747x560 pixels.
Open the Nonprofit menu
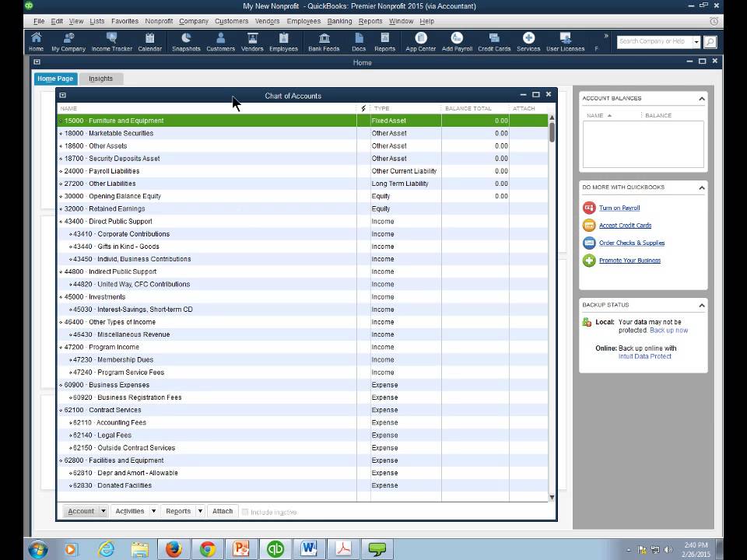click(159, 21)
